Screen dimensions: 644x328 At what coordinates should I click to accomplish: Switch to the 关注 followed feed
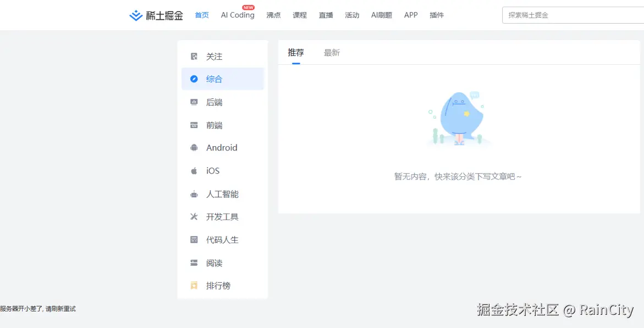click(x=214, y=56)
